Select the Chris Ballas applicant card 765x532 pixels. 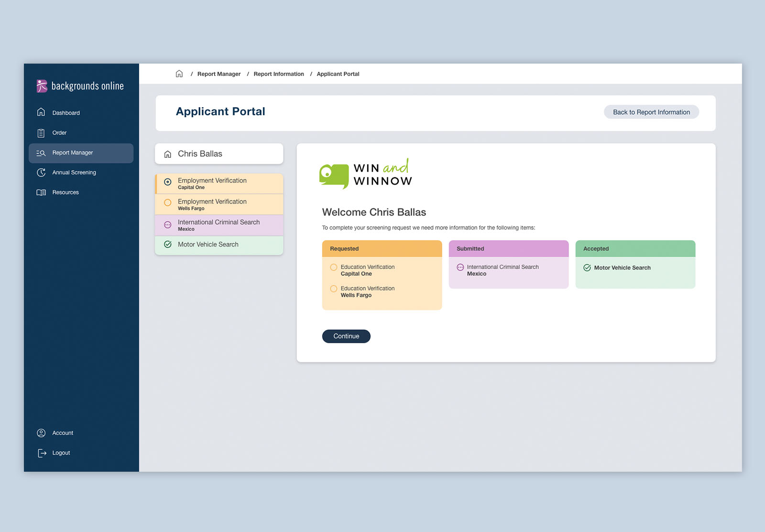point(219,154)
